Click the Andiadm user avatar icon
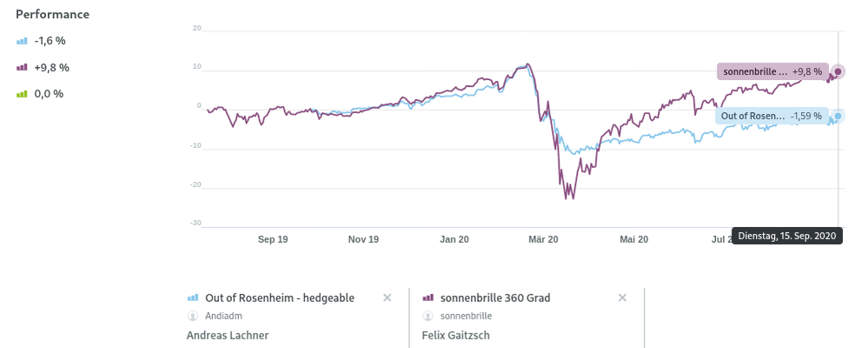This screenshot has height=348, width=868. [193, 317]
